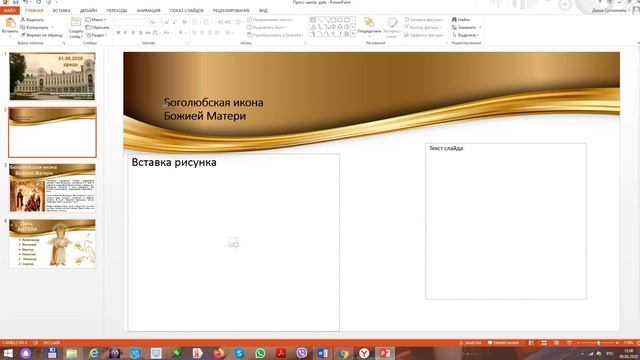Open the Layout (Макет) dropdown

pos(96,20)
